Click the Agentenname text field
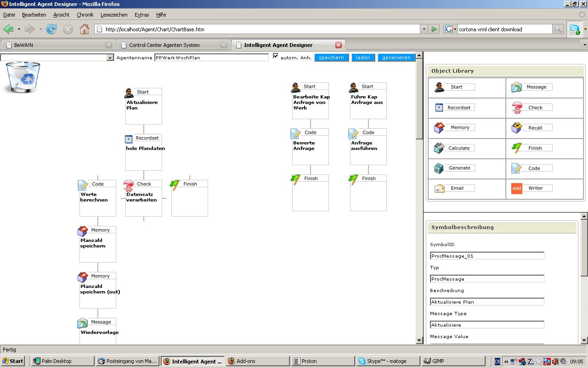The width and height of the screenshot is (588, 368). (x=211, y=58)
